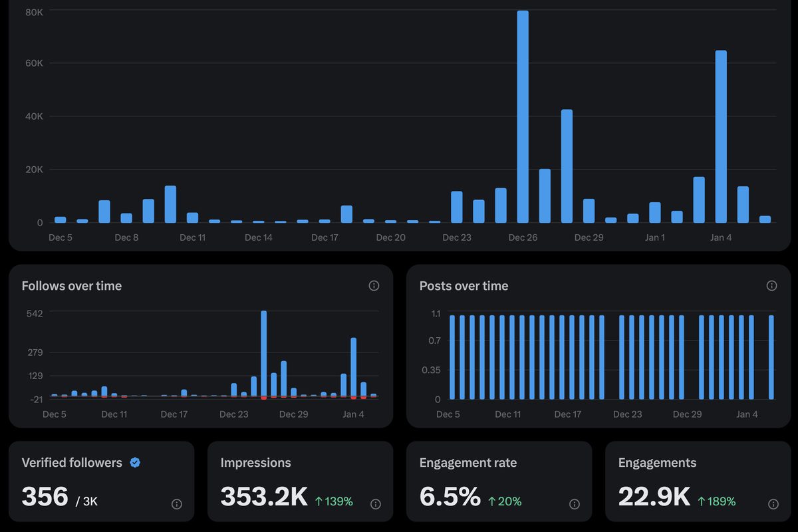
Task: Click the green up arrow next to 20% in Engagement rate
Action: (x=492, y=501)
